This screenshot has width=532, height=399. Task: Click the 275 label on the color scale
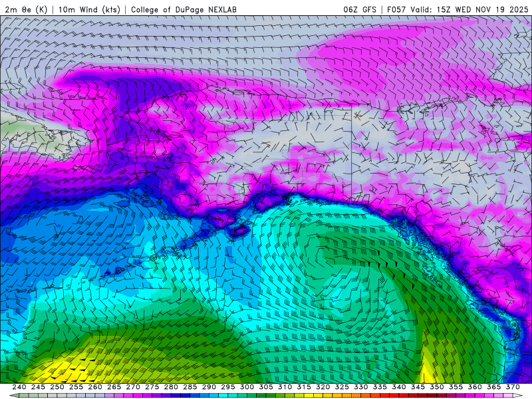(152, 387)
